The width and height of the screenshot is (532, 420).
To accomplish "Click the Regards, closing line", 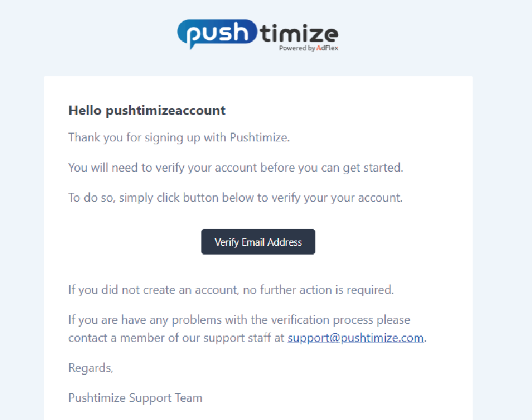I will pyautogui.click(x=90, y=368).
